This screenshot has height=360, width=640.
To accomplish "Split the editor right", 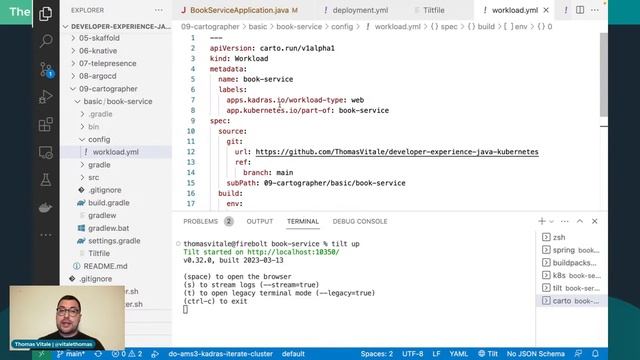I will coord(580,10).
